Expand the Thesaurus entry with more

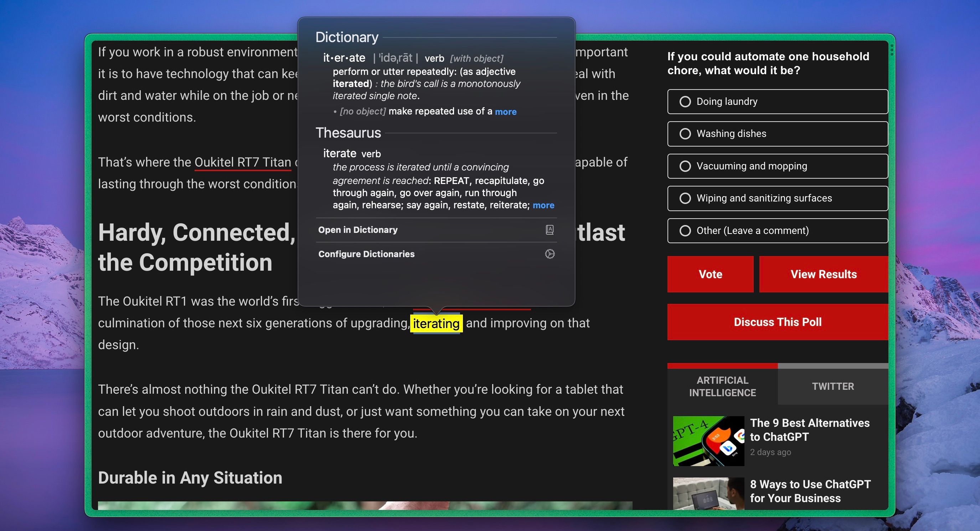[543, 205]
